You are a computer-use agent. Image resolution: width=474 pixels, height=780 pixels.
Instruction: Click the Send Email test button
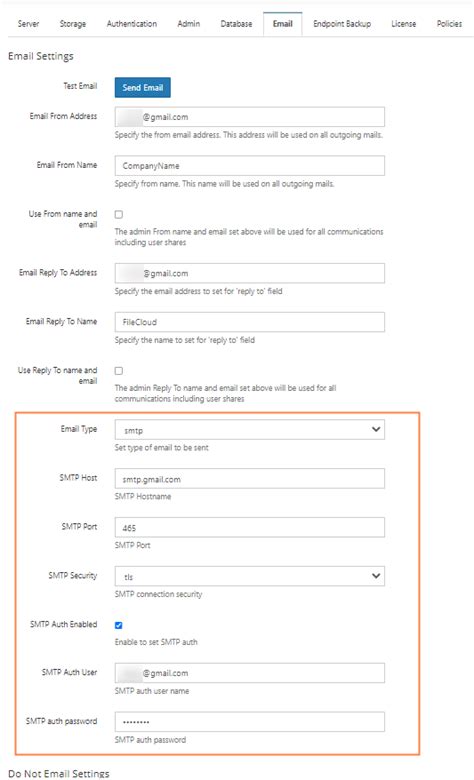point(143,88)
